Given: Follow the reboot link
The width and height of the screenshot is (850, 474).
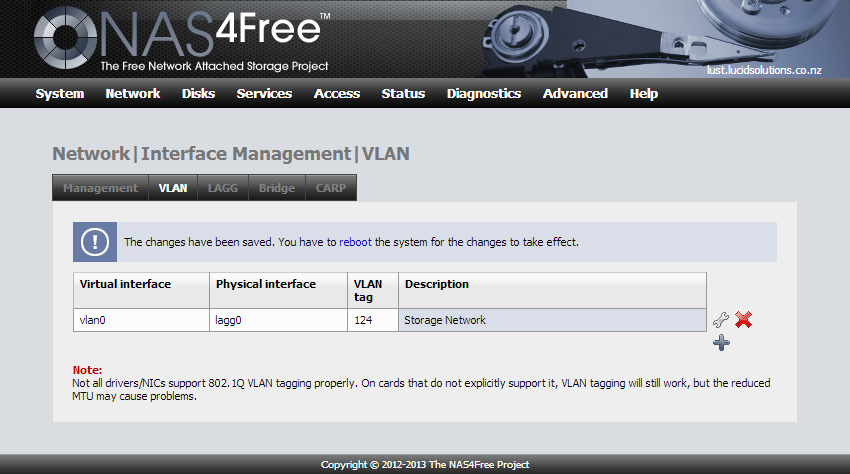Looking at the screenshot, I should click(x=355, y=242).
